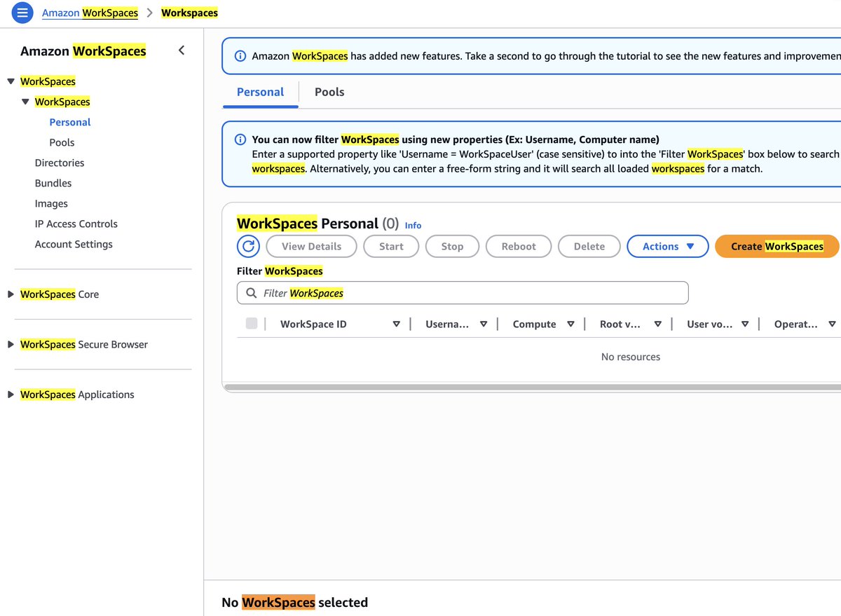Image resolution: width=841 pixels, height=616 pixels.
Task: Open the hamburger navigation menu
Action: (22, 13)
